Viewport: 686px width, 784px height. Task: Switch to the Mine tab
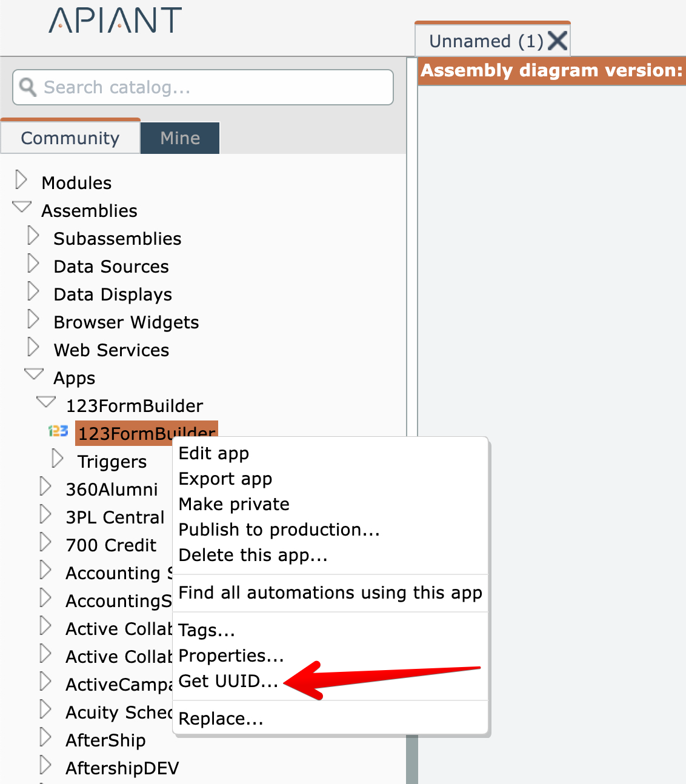click(180, 138)
